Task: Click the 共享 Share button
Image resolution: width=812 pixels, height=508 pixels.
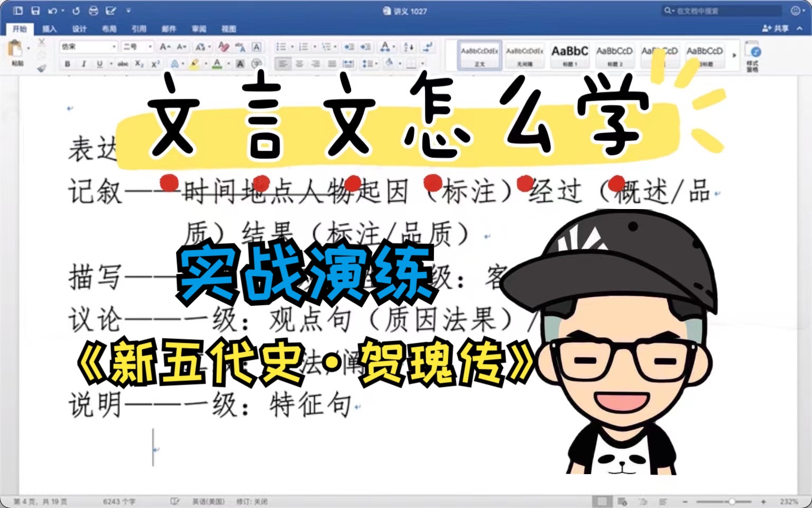Action: 776,29
